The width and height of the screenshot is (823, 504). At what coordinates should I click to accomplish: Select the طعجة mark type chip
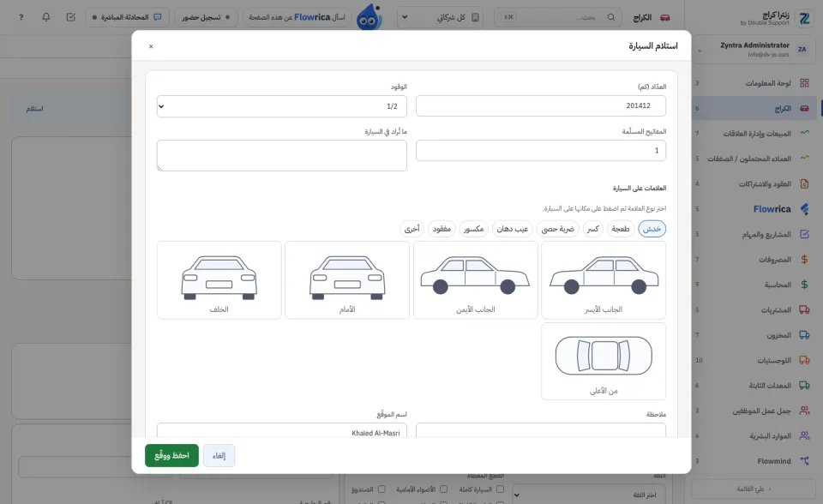pos(621,229)
